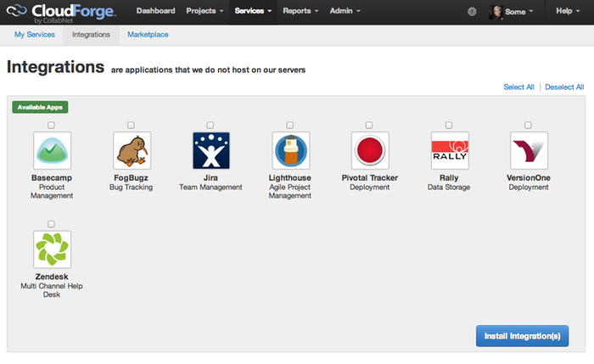Expand the Projects dropdown menu
Image resolution: width=594 pixels, height=364 pixels.
[205, 11]
